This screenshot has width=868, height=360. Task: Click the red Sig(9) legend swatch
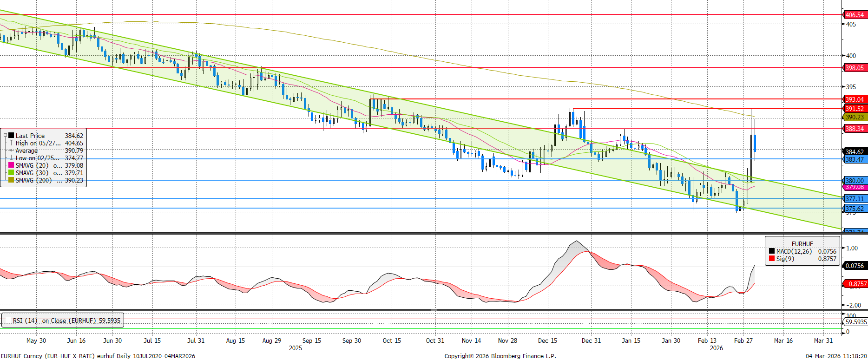pos(772,259)
